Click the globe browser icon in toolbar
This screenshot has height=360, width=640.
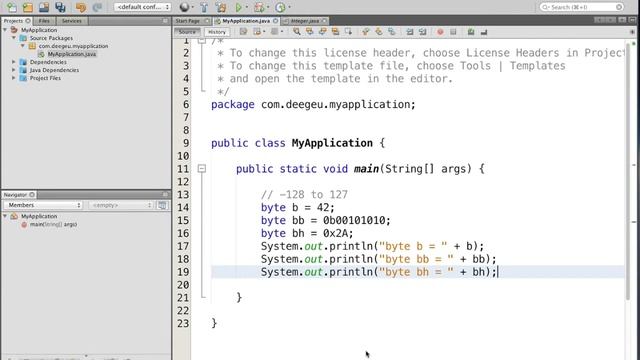[184, 7]
